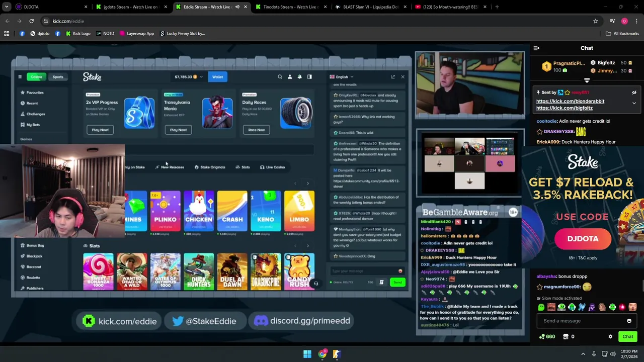The width and height of the screenshot is (644, 362).
Task: Mute the Eddie Stream tab audio
Action: point(237,7)
